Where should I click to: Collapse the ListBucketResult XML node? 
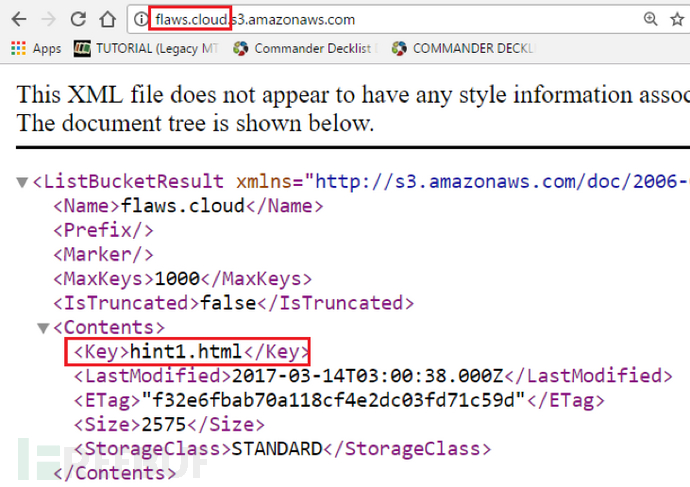(x=22, y=182)
